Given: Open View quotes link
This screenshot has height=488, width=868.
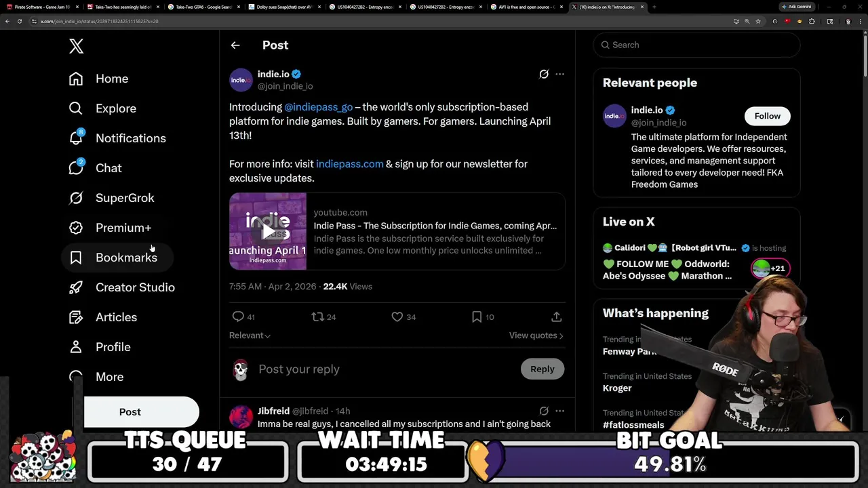Looking at the screenshot, I should [x=536, y=335].
